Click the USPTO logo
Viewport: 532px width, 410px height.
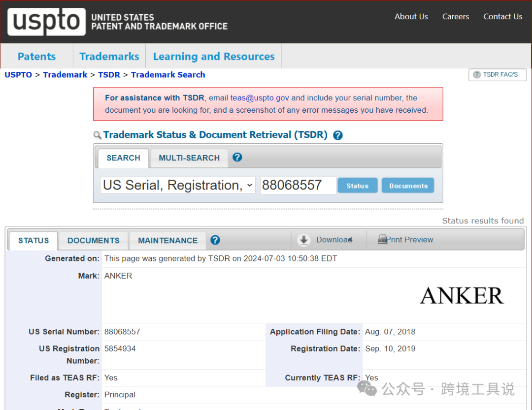point(46,21)
